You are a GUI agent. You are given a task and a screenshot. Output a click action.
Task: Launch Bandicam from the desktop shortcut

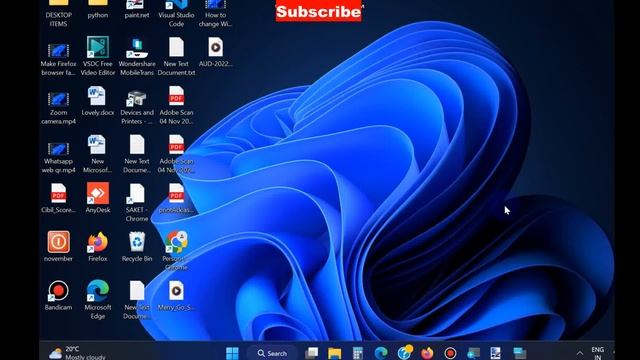[58, 295]
